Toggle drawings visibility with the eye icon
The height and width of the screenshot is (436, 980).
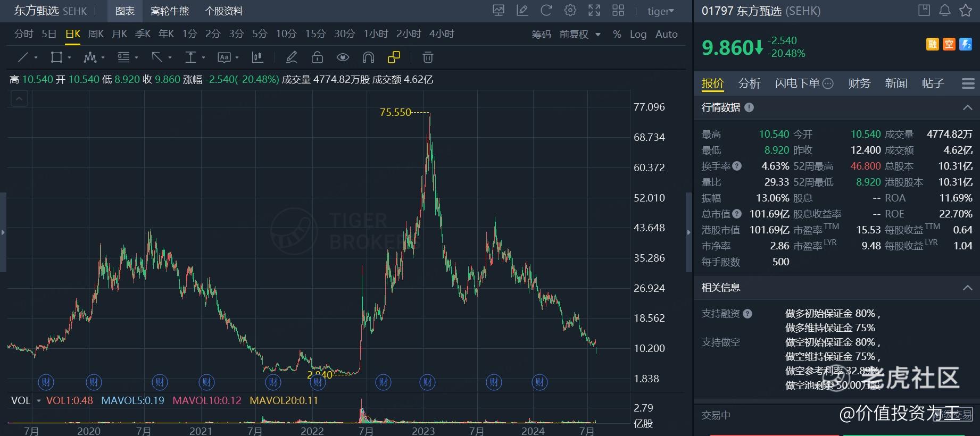pyautogui.click(x=343, y=57)
